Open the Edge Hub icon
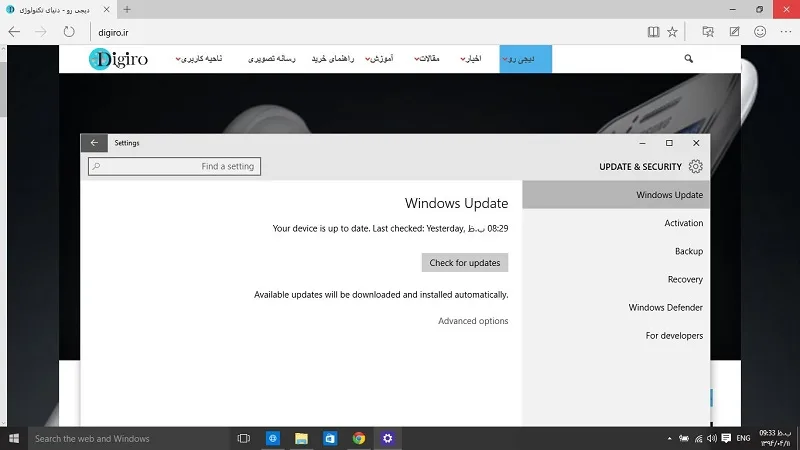The width and height of the screenshot is (800, 450). tap(708, 32)
